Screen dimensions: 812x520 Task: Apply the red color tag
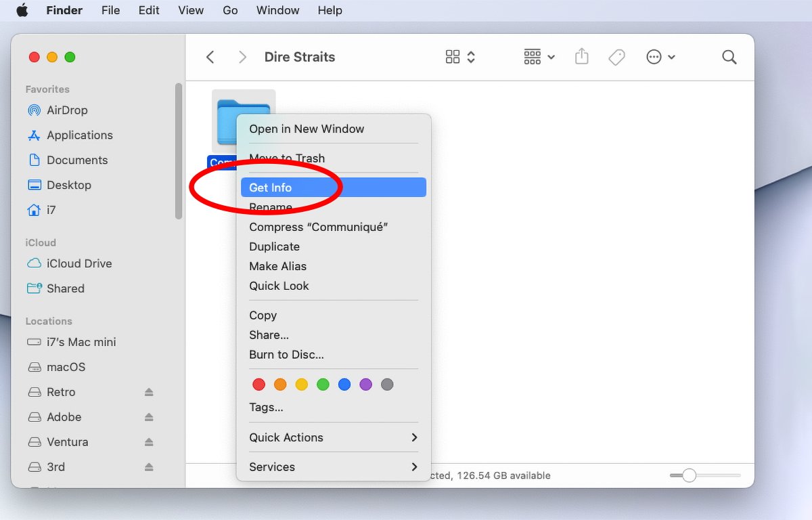pyautogui.click(x=258, y=385)
